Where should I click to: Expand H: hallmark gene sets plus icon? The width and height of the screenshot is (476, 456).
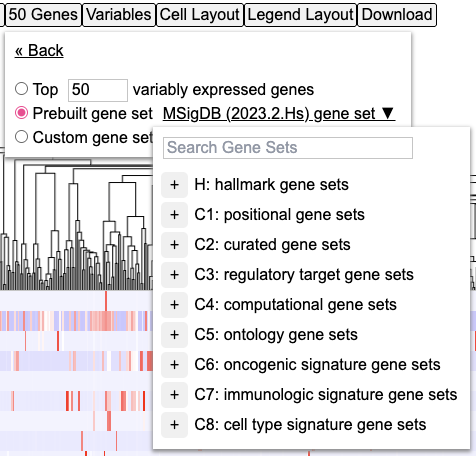tap(174, 185)
